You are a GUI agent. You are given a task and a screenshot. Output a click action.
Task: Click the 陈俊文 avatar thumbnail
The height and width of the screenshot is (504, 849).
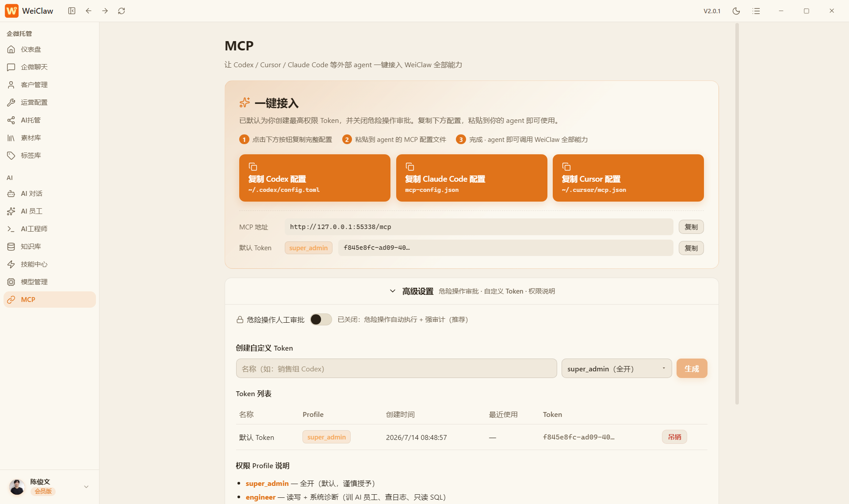(17, 486)
